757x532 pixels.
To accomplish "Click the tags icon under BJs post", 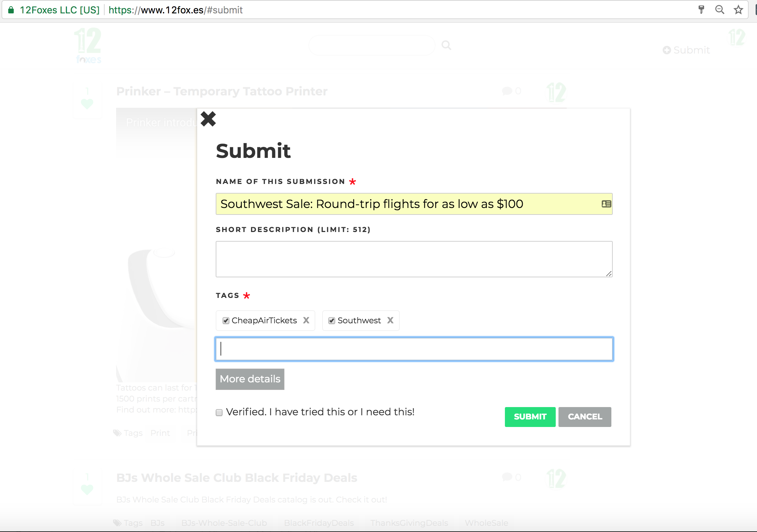I will pyautogui.click(x=117, y=523).
